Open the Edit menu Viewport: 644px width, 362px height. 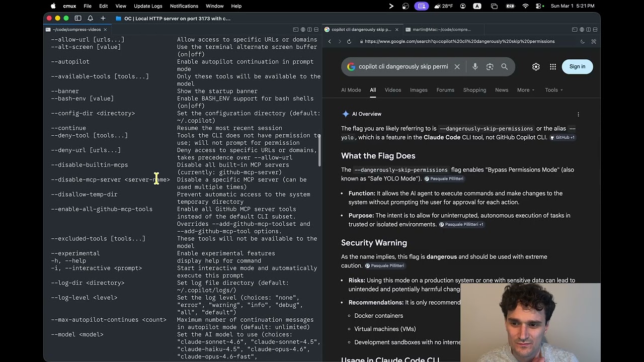pyautogui.click(x=103, y=6)
